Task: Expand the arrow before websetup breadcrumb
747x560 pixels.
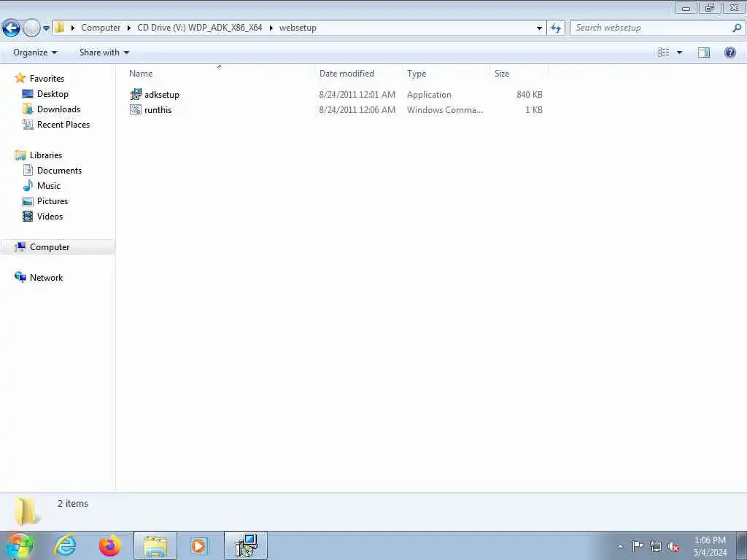Action: 271,28
